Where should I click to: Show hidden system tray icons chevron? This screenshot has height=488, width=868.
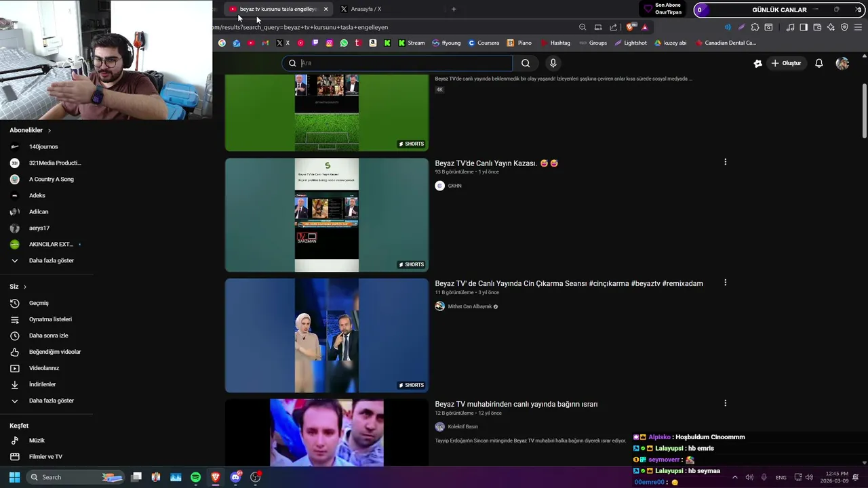[x=734, y=477]
